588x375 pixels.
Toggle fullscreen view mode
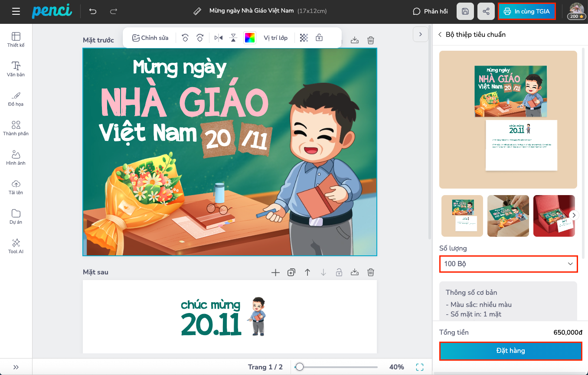click(x=419, y=367)
